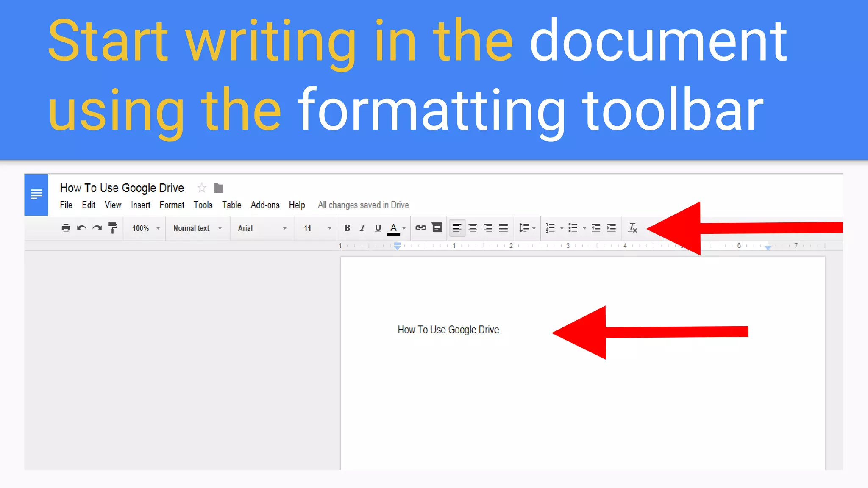Image resolution: width=868 pixels, height=488 pixels.
Task: Click the body text 'How To Use Google Drive'
Action: coord(448,330)
